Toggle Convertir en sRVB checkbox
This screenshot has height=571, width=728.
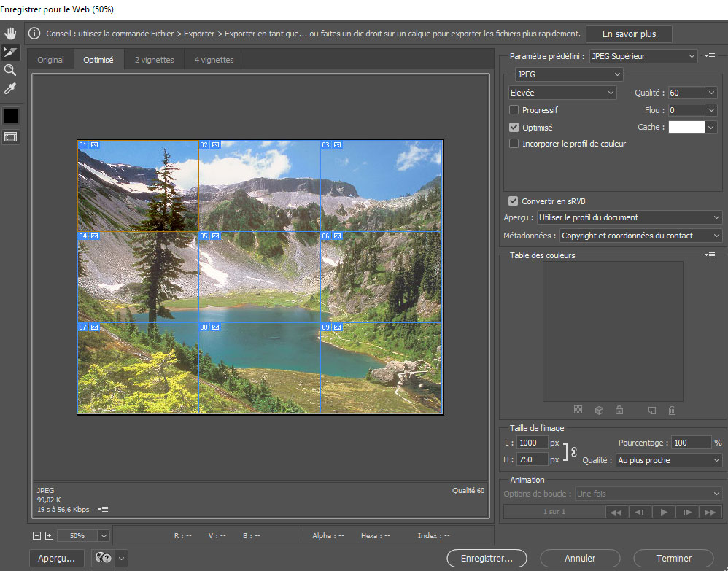(x=514, y=201)
